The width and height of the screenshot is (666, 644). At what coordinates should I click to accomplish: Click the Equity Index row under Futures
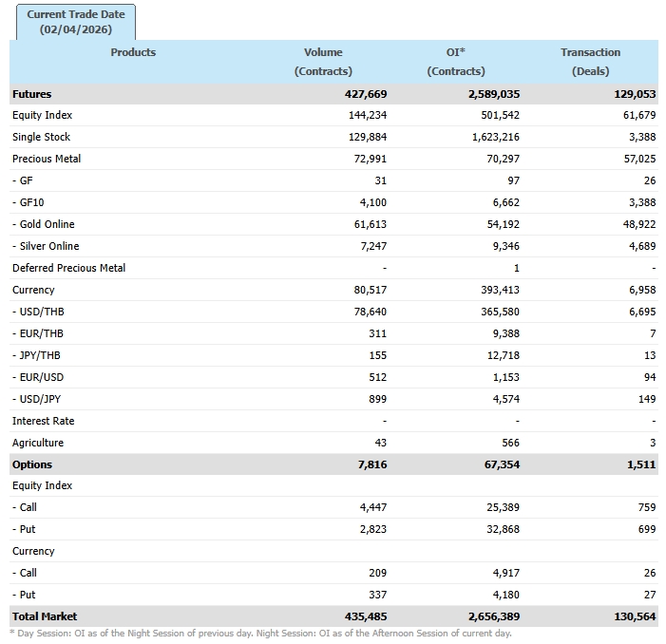(x=43, y=115)
